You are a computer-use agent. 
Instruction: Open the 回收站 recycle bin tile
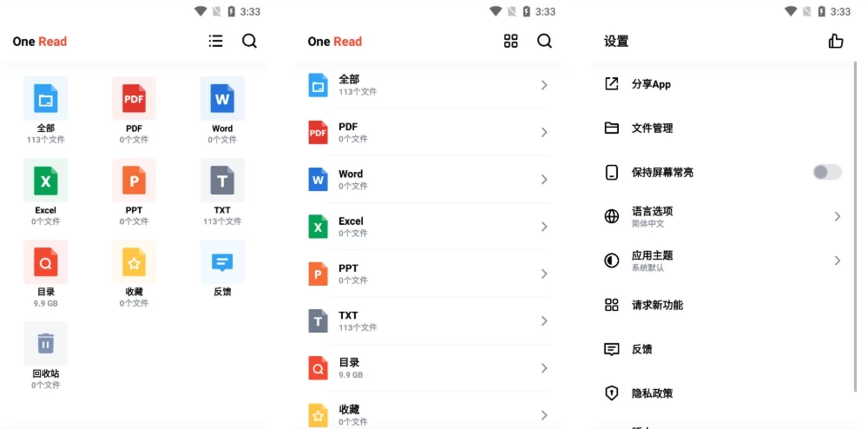[x=46, y=344]
